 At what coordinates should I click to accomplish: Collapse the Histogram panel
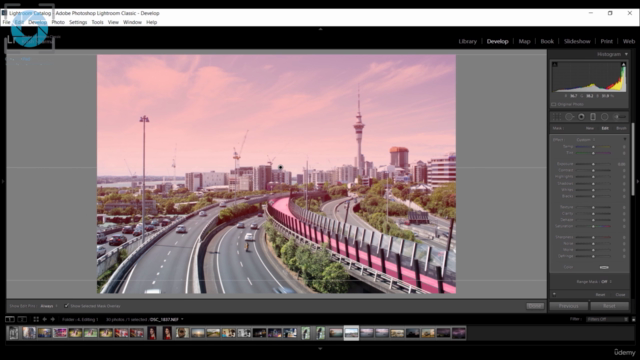click(x=626, y=54)
